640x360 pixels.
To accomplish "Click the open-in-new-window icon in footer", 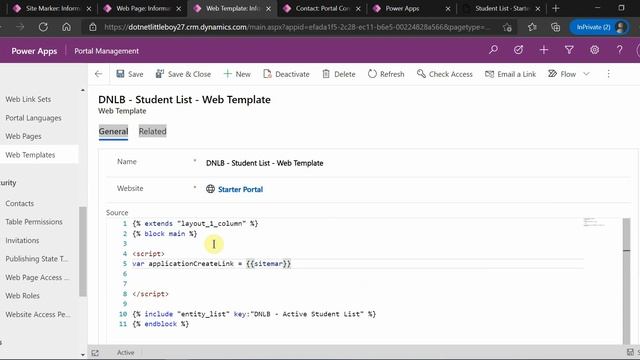I will (95, 353).
